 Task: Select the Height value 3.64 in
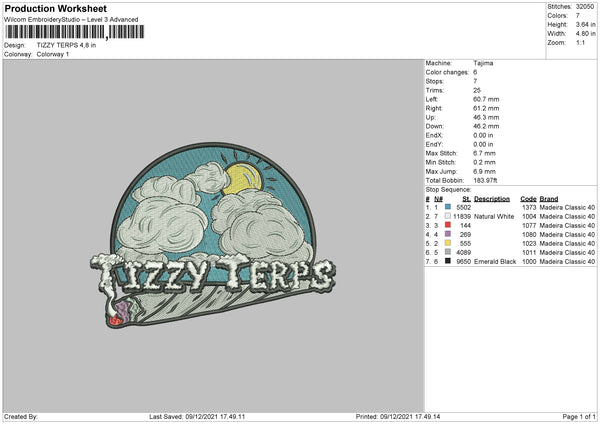click(585, 24)
